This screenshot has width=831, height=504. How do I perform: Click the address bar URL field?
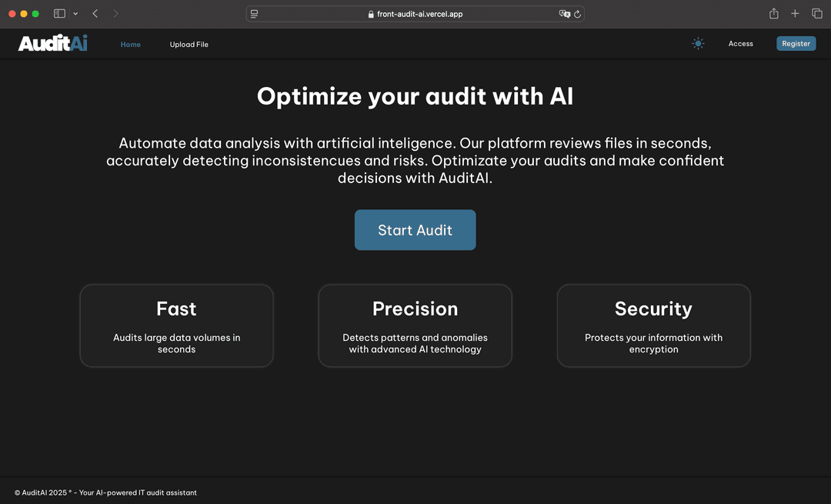tap(419, 14)
